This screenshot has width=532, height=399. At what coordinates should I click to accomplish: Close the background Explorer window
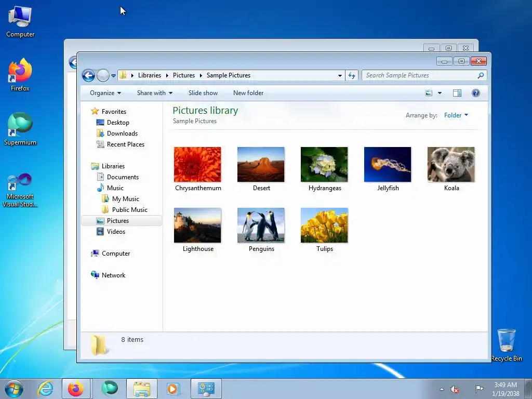click(466, 48)
